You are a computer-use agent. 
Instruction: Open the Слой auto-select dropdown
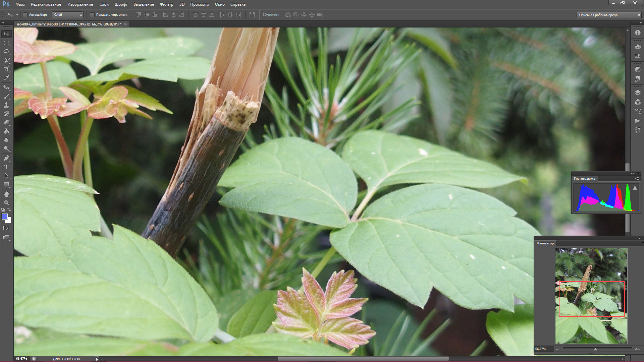(68, 15)
